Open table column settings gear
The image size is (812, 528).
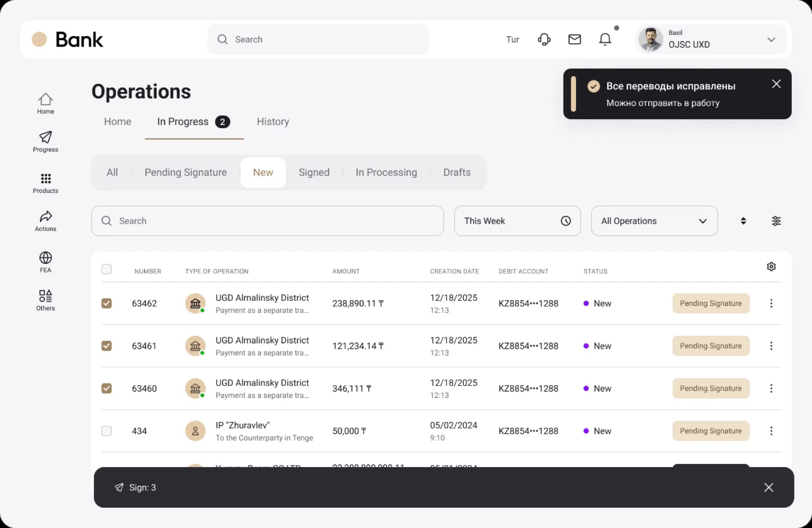771,267
